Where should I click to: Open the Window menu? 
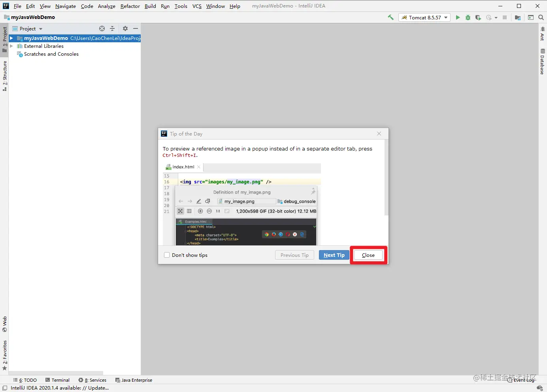click(215, 6)
